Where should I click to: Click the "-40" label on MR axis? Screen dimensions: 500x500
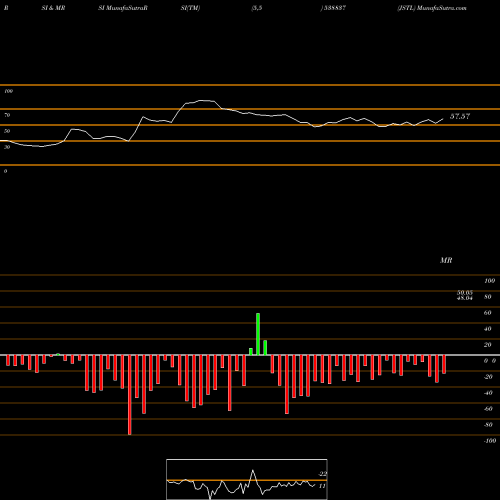coord(488,393)
